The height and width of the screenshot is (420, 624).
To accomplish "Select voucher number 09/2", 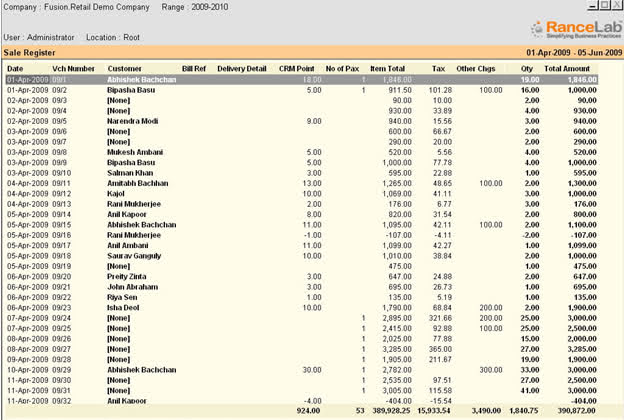I will point(59,90).
